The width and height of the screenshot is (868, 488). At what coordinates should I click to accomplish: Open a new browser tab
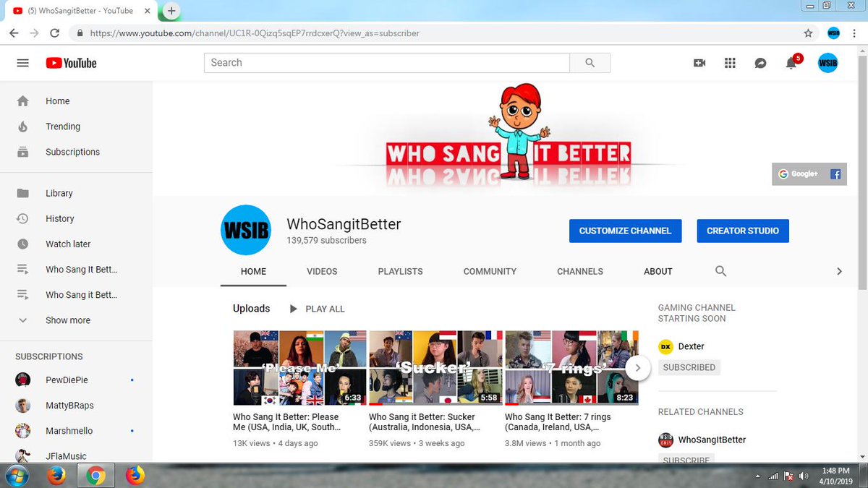(x=171, y=11)
